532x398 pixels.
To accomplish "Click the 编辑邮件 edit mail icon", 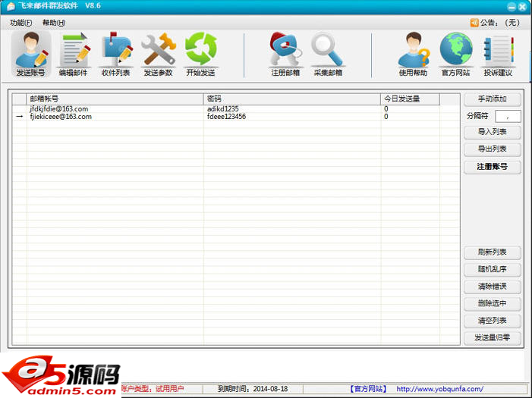I will (74, 54).
